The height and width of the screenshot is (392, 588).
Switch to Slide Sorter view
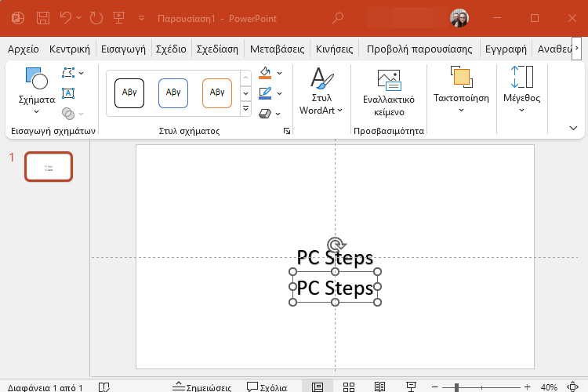coord(349,387)
